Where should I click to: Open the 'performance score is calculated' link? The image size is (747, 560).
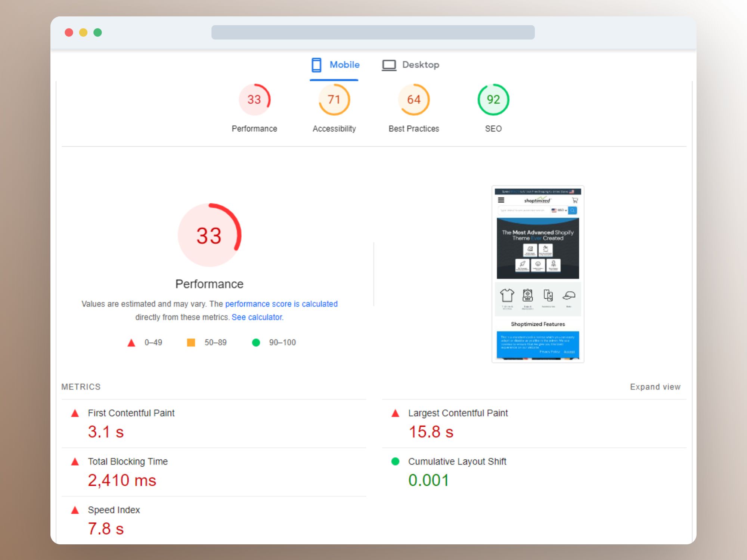pos(281,304)
